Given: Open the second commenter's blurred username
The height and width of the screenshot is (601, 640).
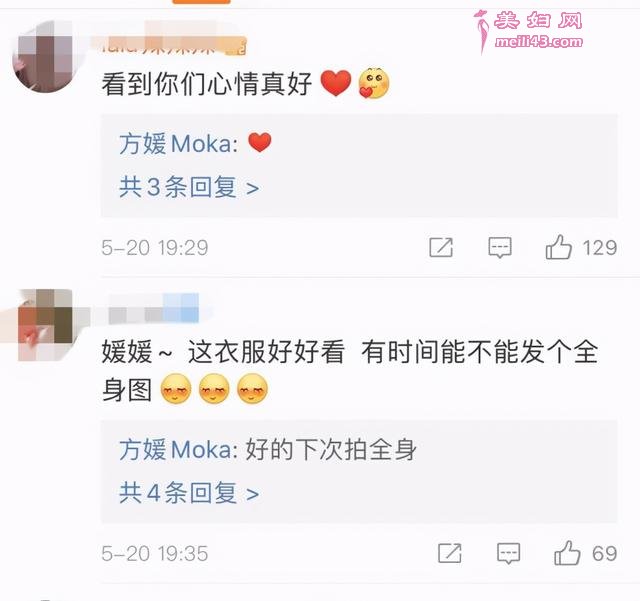Looking at the screenshot, I should 154,308.
